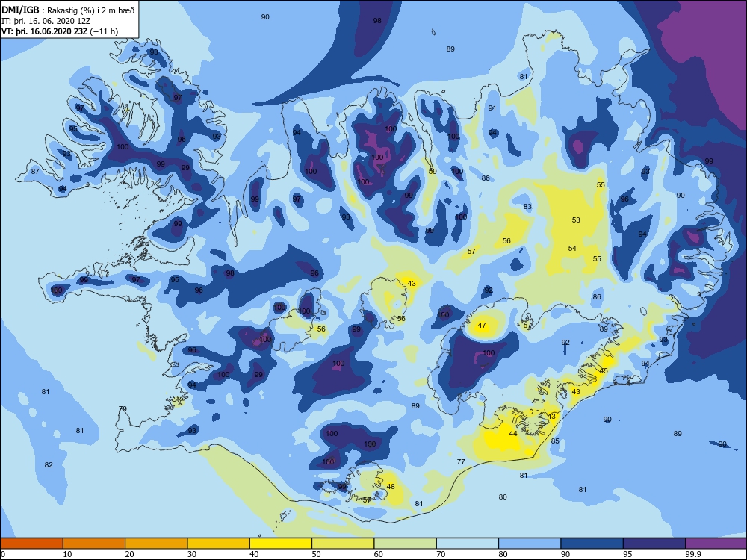747x560 pixels.
Task: Click the map value 87 on the Westfjords tip
Action: point(35,172)
